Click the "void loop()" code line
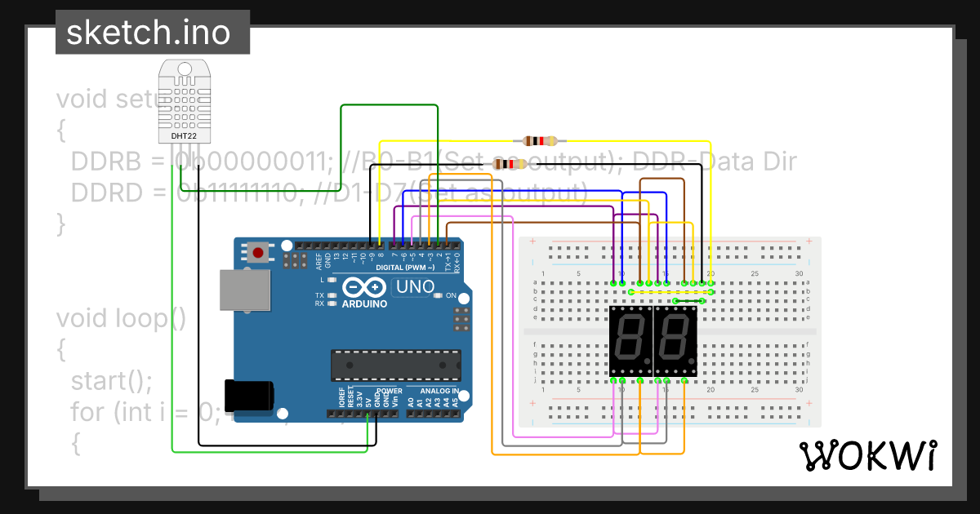980x514 pixels. pyautogui.click(x=121, y=317)
